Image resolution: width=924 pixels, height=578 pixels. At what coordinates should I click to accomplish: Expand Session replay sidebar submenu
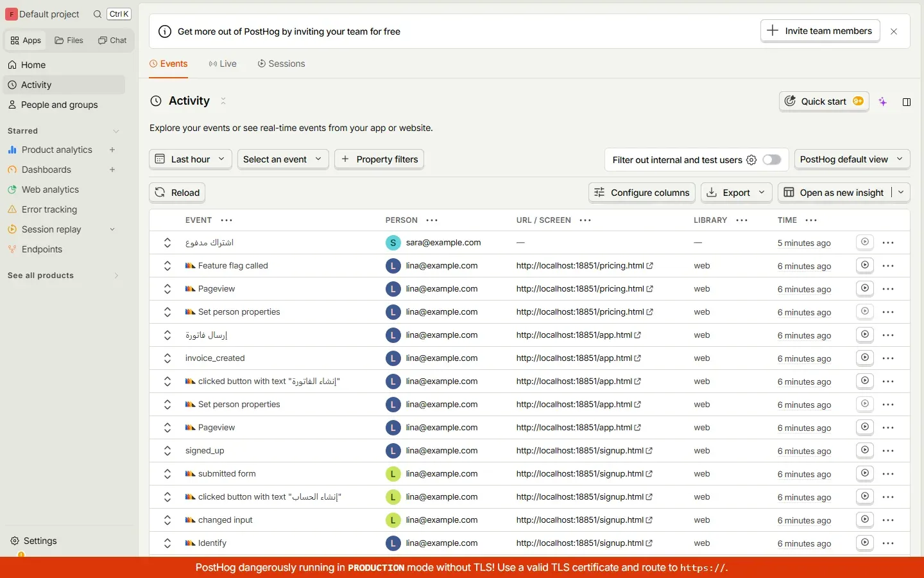[112, 229]
